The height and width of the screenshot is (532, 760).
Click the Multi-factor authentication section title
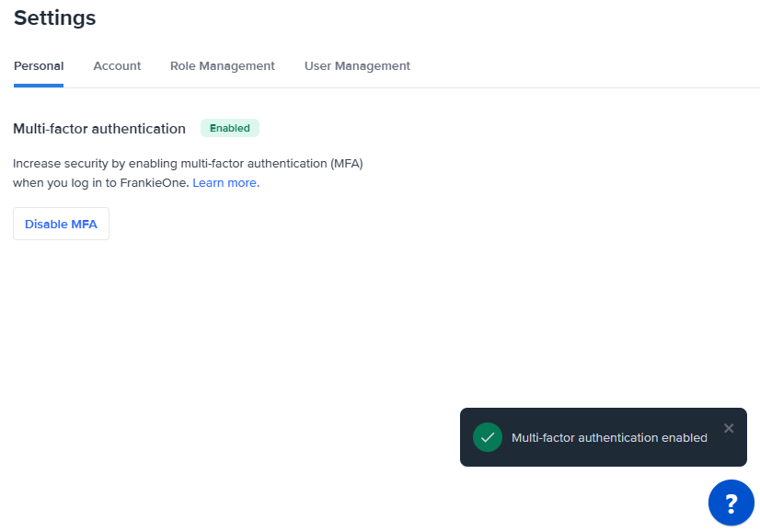tap(99, 128)
